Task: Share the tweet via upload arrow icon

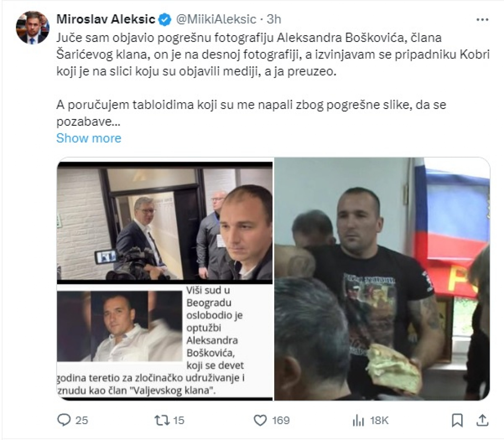Action: tap(483, 420)
